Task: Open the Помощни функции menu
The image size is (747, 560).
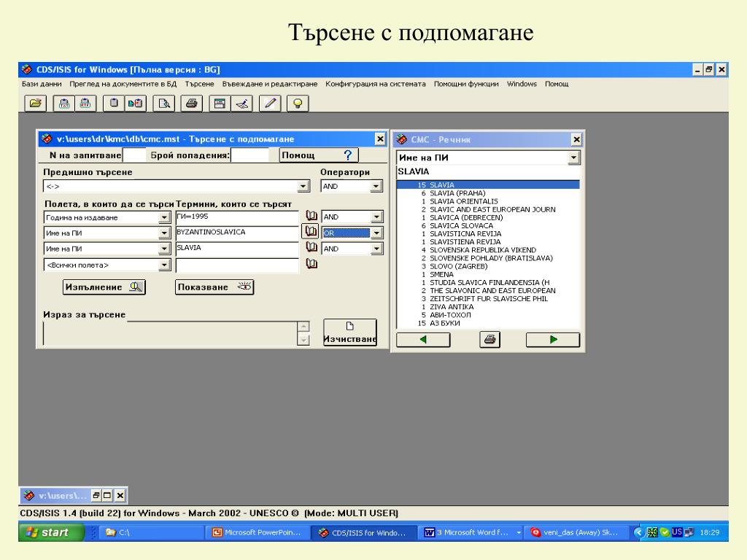Action: (x=466, y=84)
